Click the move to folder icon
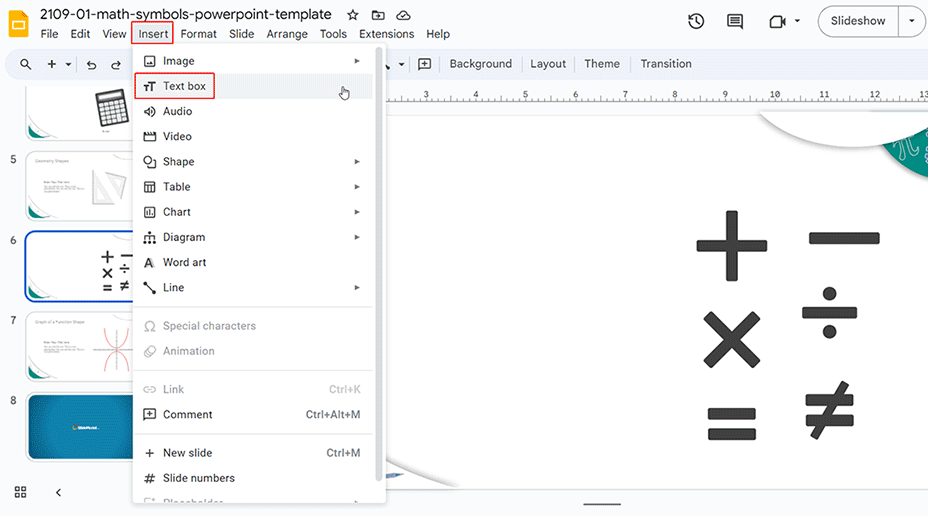This screenshot has height=516, width=928. (378, 15)
